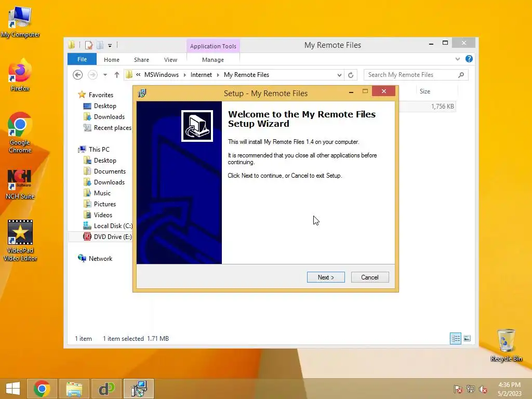Click the green dP taskbar icon
This screenshot has width=532, height=399.
pyautogui.click(x=107, y=389)
